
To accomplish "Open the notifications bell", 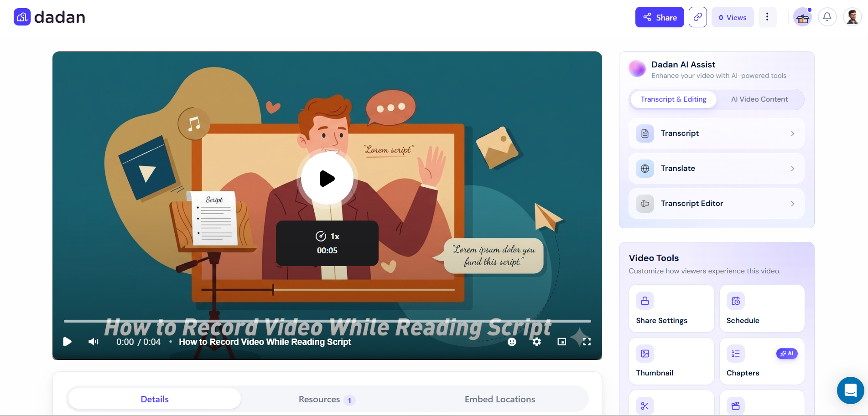I will tap(827, 17).
